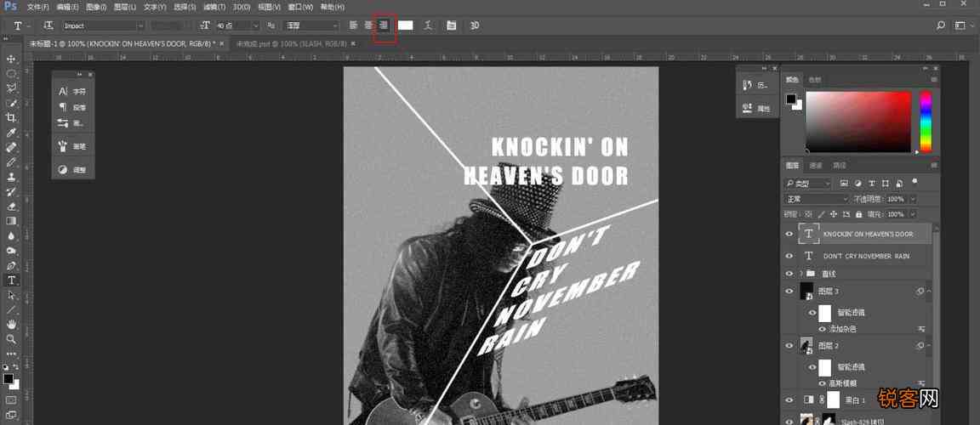Open the search icon in the options bar
This screenshot has height=425, width=980.
point(941,25)
